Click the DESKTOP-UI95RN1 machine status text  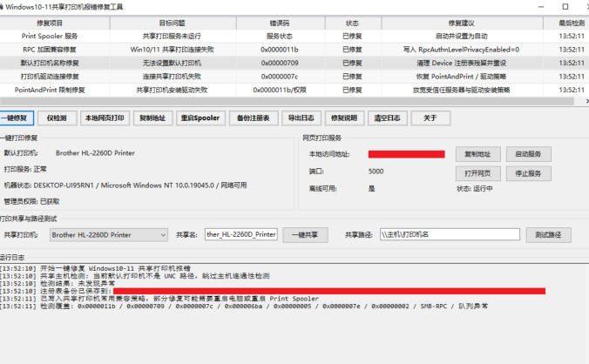[x=125, y=185]
